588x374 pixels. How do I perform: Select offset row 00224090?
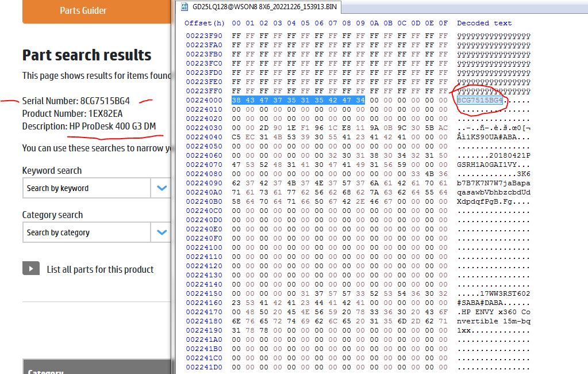coord(204,183)
